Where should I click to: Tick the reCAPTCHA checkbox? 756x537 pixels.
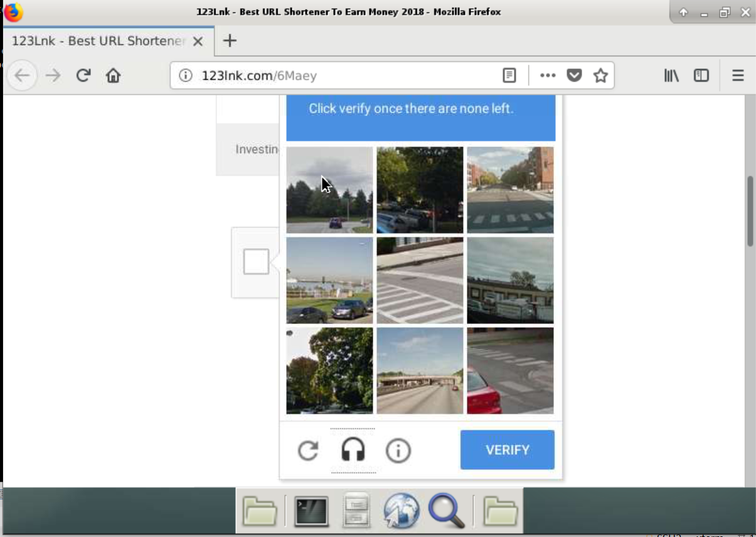256,262
